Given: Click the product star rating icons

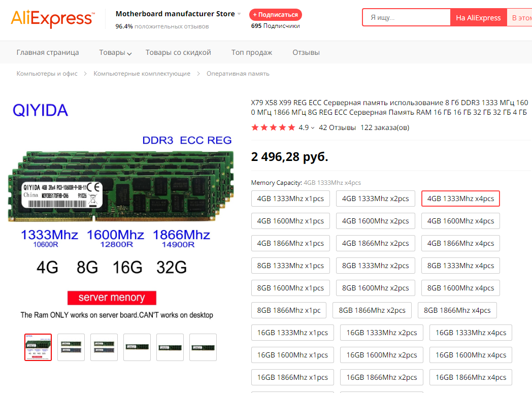Looking at the screenshot, I should [273, 127].
